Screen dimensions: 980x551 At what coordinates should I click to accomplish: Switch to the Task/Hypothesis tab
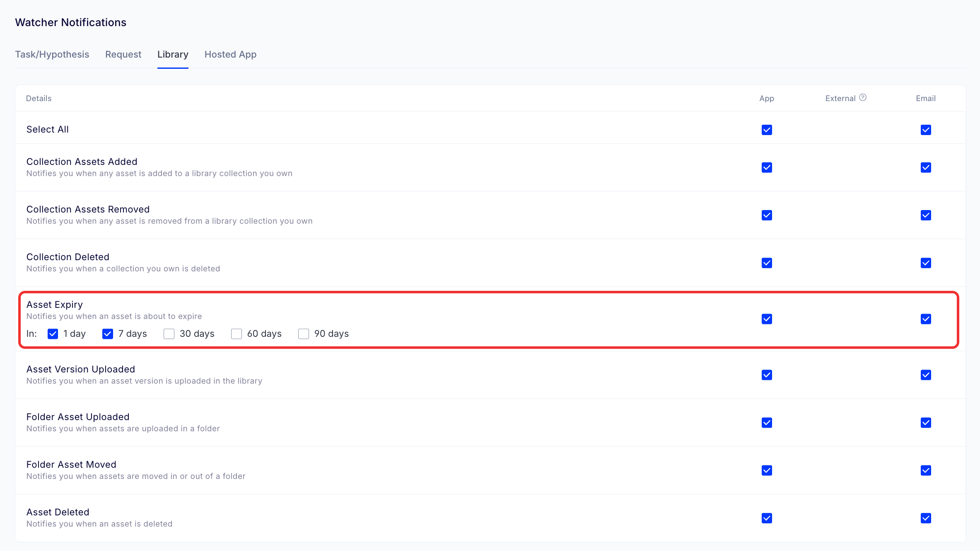click(52, 54)
